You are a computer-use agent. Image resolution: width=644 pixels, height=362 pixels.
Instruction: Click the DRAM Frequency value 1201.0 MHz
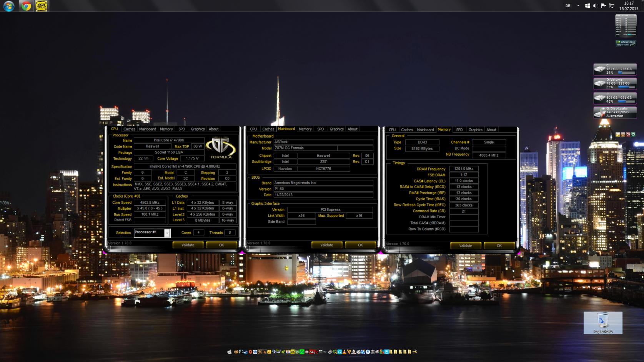464,169
